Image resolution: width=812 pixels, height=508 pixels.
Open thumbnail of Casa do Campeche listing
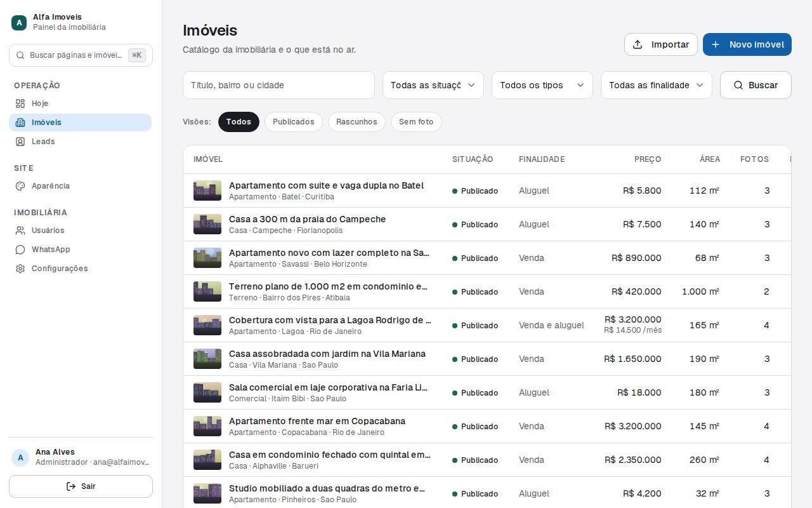tap(207, 224)
